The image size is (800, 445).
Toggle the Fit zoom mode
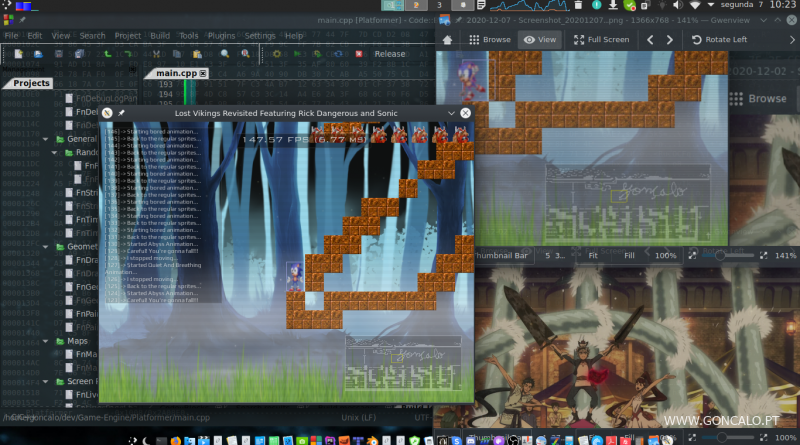tap(592, 256)
